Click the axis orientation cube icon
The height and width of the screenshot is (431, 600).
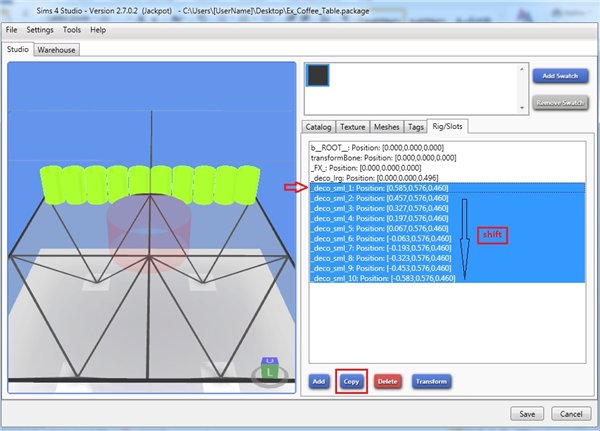(268, 368)
